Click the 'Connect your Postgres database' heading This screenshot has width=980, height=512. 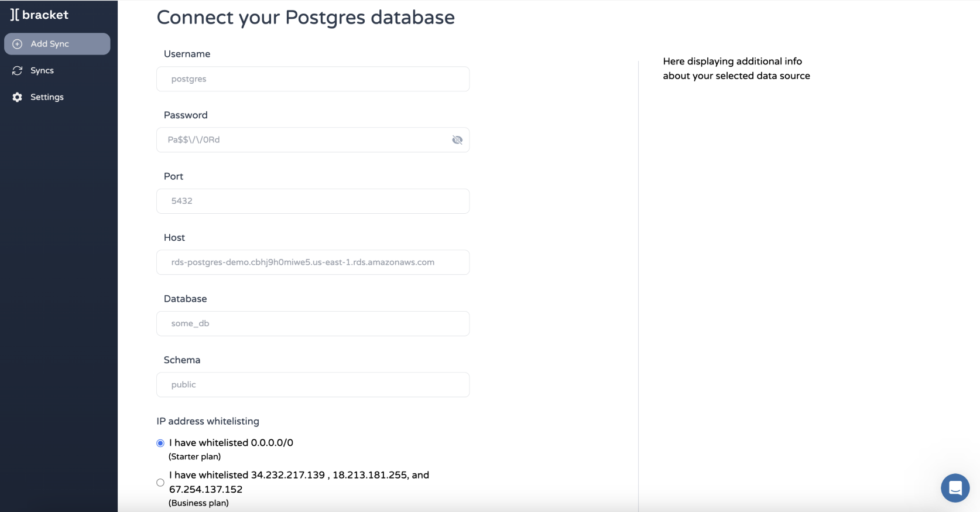click(x=306, y=18)
